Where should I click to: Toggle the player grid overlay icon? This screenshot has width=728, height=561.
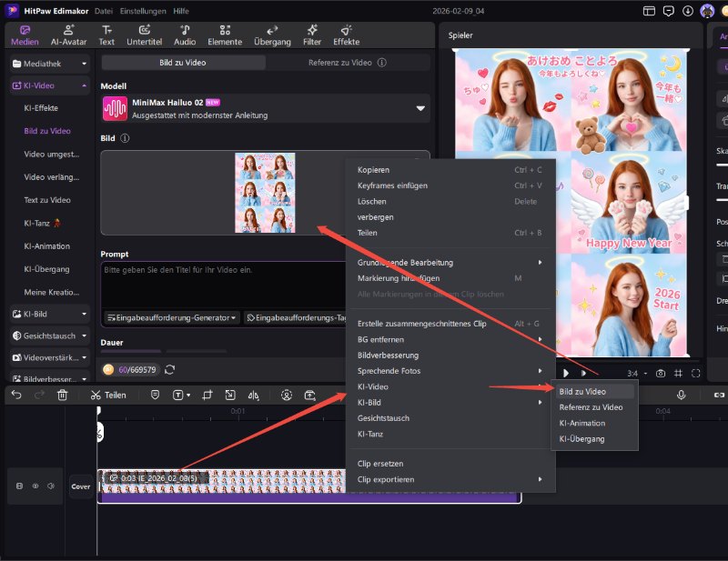pyautogui.click(x=678, y=373)
